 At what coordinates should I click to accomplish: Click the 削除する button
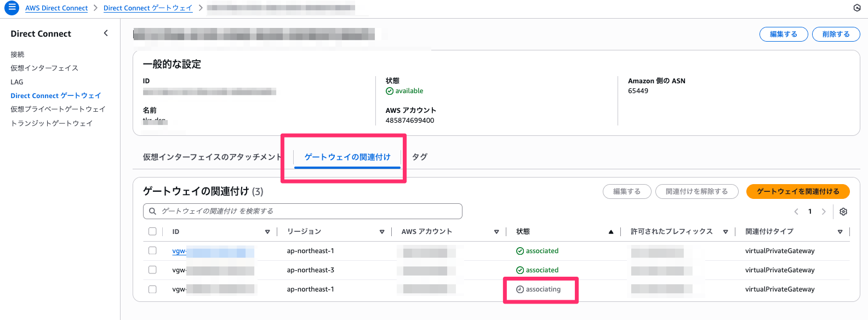pyautogui.click(x=836, y=34)
